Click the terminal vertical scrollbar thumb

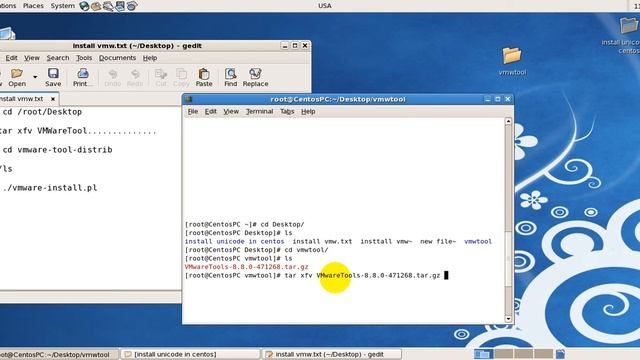(508, 258)
